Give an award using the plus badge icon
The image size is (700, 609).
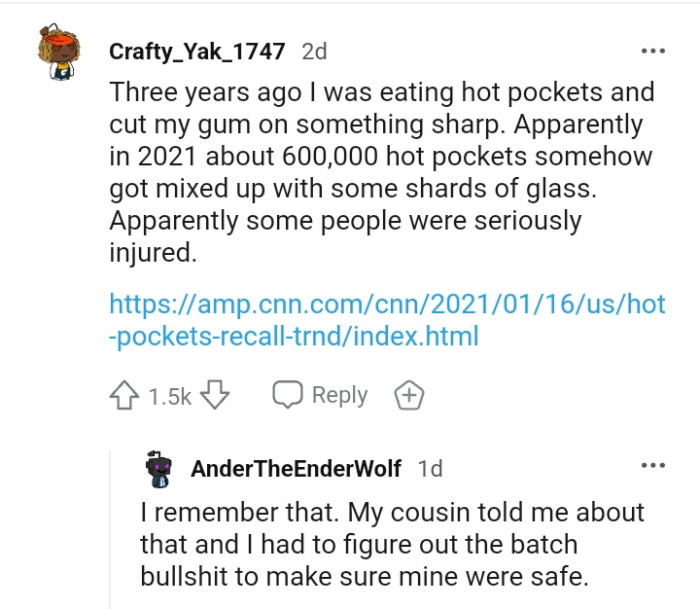click(409, 395)
